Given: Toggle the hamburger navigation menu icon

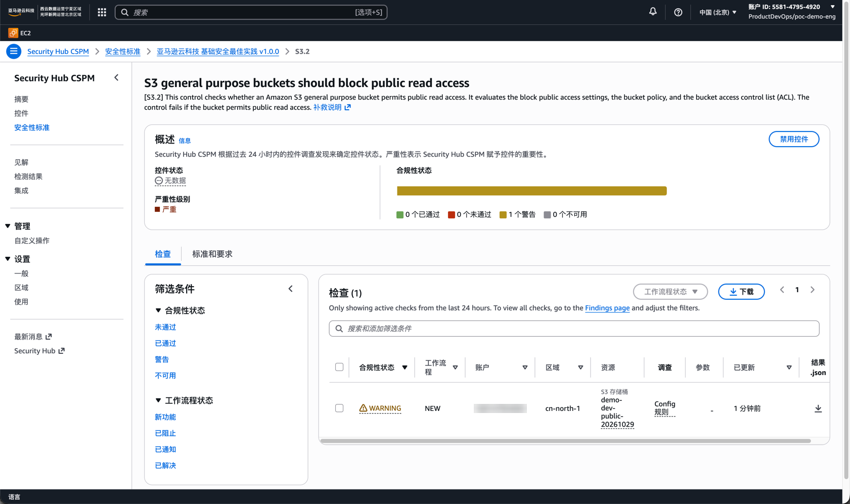Looking at the screenshot, I should (14, 51).
